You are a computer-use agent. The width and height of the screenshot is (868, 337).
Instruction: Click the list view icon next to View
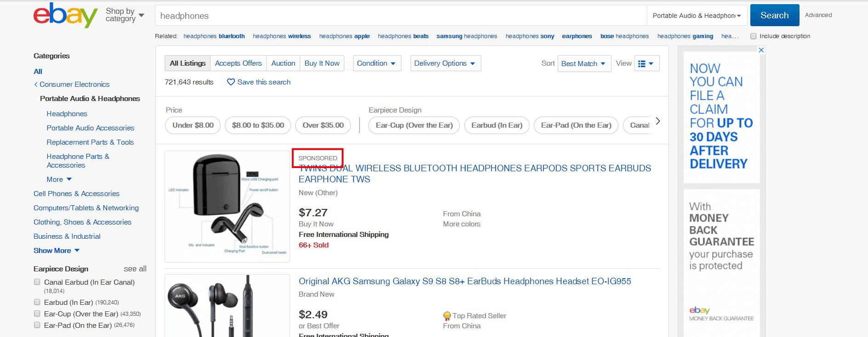642,63
